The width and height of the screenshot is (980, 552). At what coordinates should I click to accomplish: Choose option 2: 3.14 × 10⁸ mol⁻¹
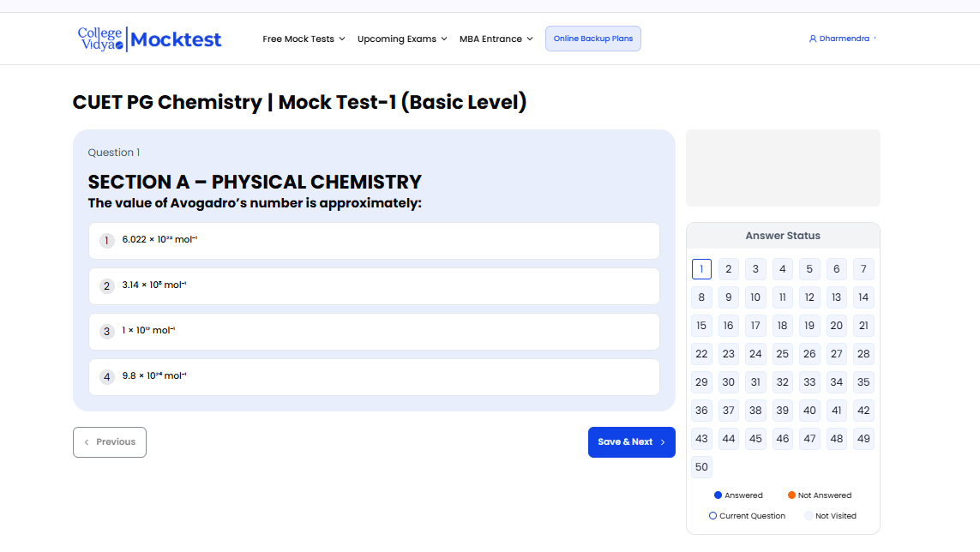[374, 286]
